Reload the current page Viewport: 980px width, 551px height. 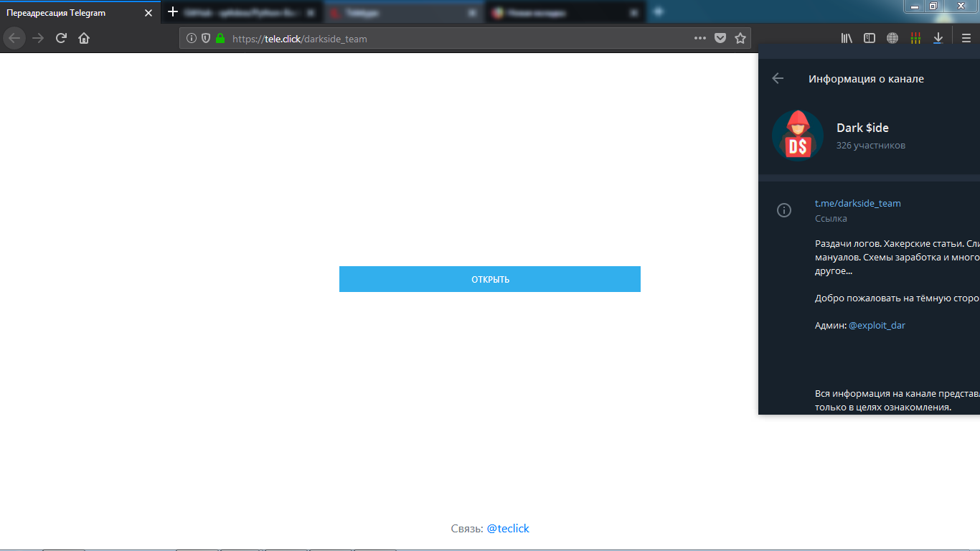click(61, 39)
